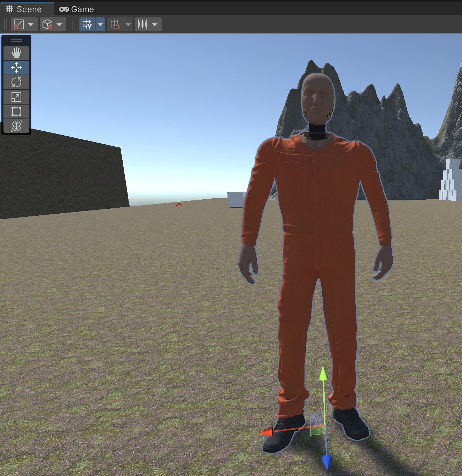The width and height of the screenshot is (462, 476).
Task: Toggle grid snapping button
Action: tap(115, 24)
